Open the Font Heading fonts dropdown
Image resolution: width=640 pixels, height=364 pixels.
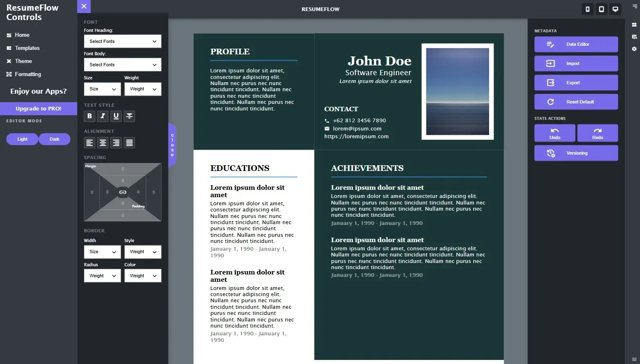coord(122,41)
